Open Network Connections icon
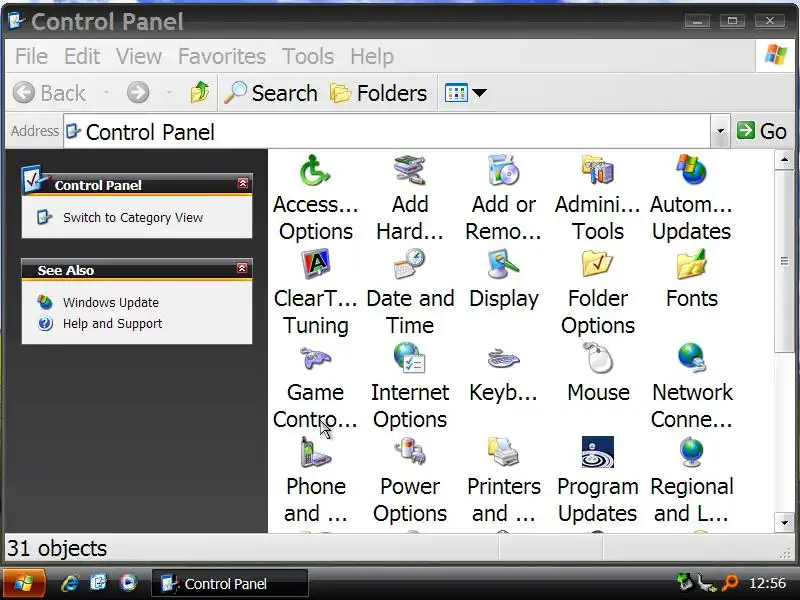Viewport: 800px width, 600px height. point(691,359)
